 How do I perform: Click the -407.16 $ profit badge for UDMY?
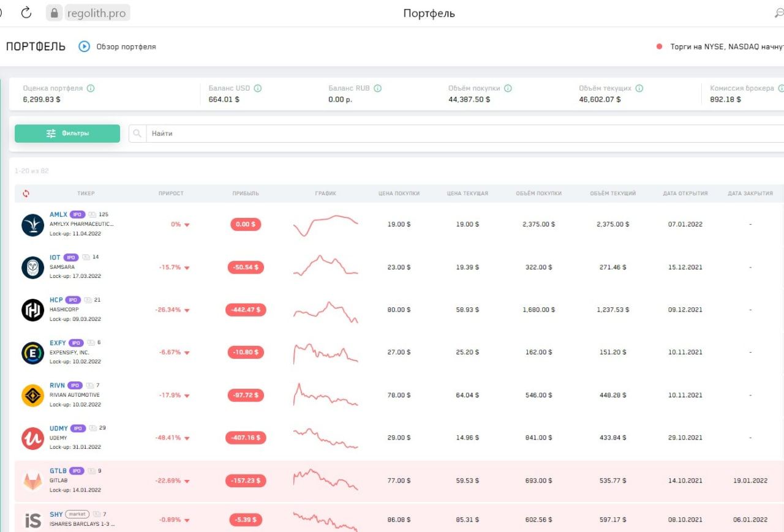(x=246, y=438)
